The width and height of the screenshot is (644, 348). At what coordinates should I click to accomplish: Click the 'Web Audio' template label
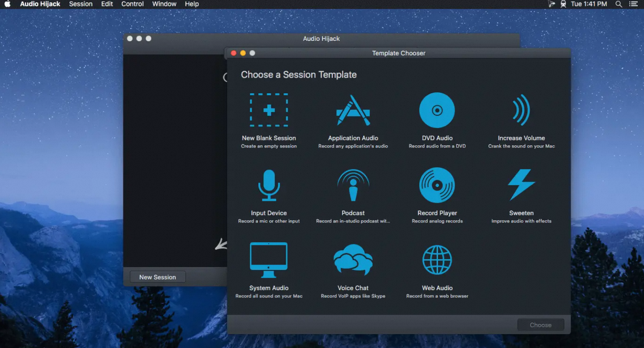(437, 288)
